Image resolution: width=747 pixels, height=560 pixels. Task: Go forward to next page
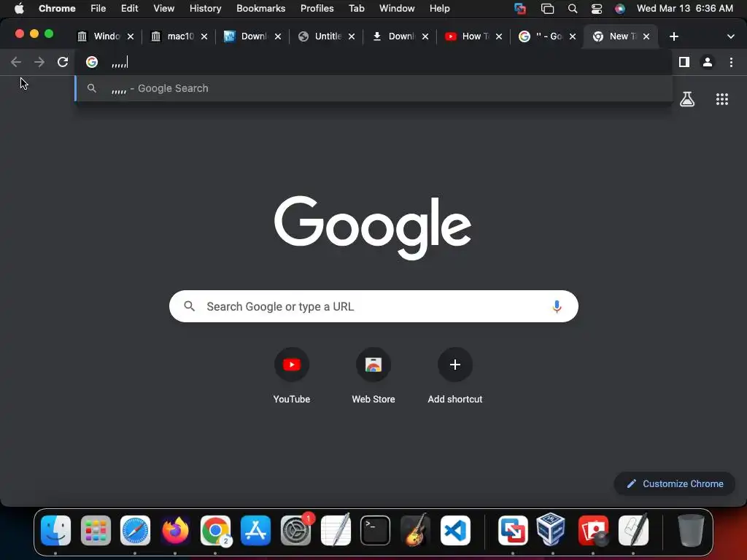39,62
